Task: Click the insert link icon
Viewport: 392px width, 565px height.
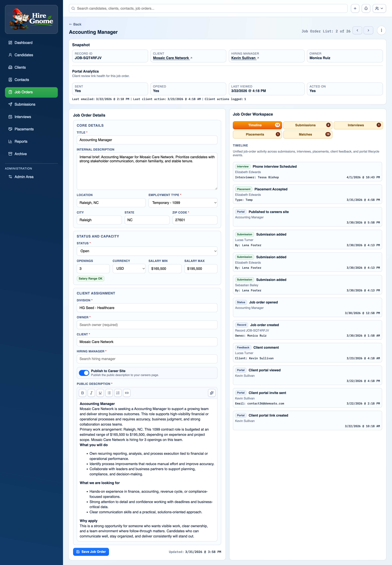Action: tap(127, 393)
